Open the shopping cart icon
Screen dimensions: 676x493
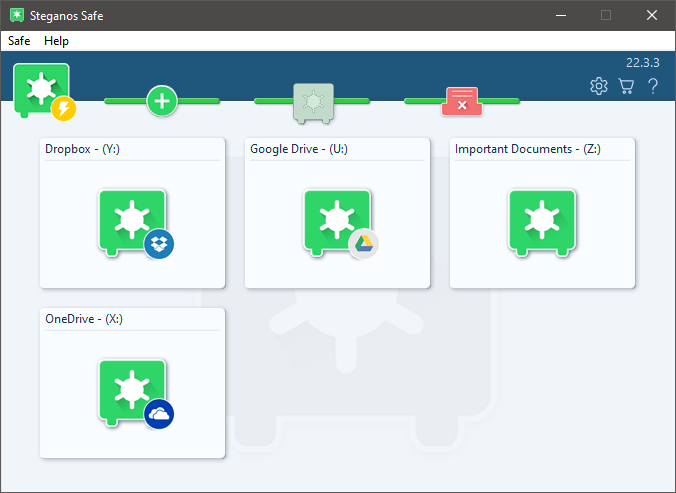(626, 86)
